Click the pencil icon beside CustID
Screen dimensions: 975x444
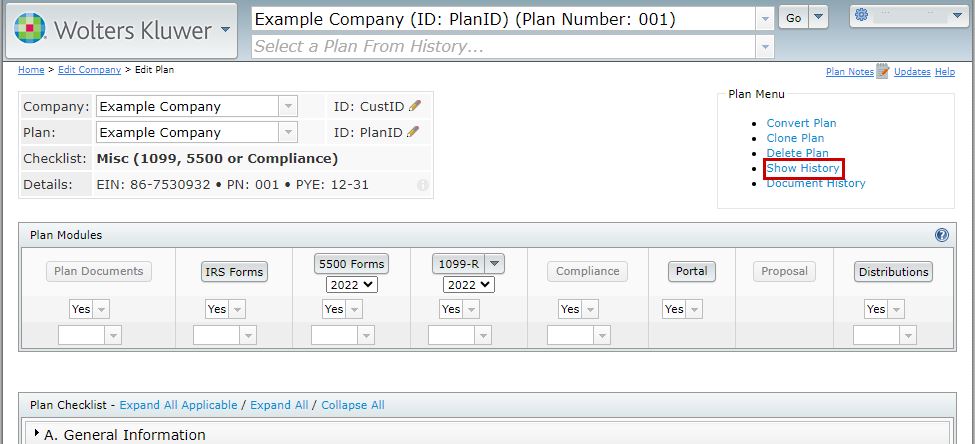pyautogui.click(x=415, y=106)
